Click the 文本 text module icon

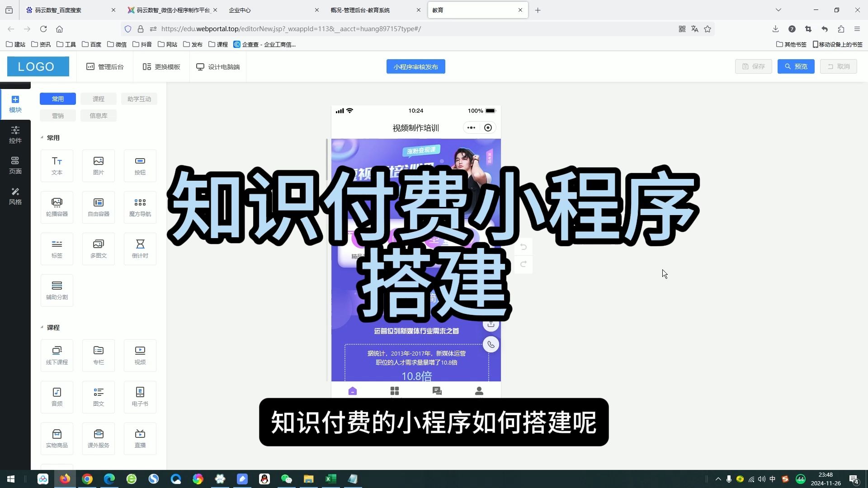point(57,165)
